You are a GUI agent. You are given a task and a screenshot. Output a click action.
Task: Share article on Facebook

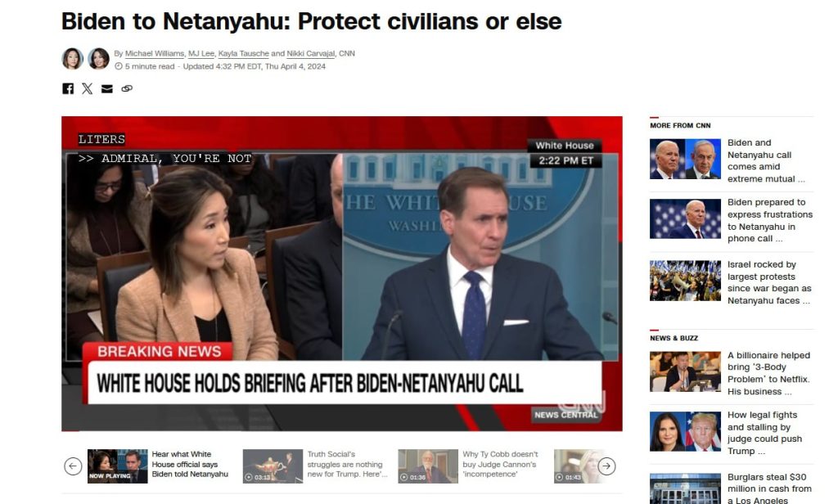[68, 88]
